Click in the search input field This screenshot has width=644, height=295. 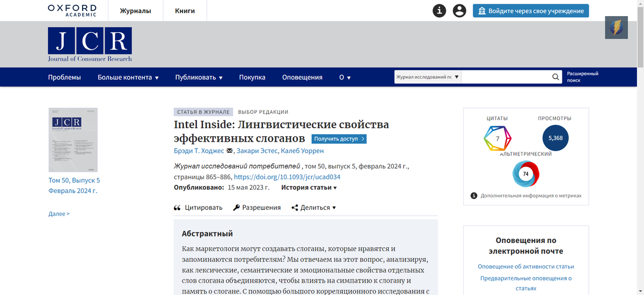(x=506, y=77)
